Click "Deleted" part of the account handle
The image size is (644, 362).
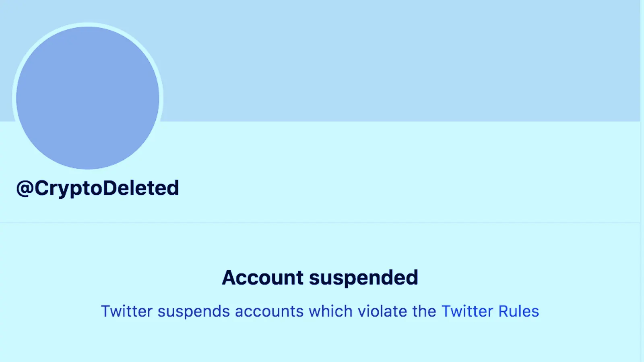tap(141, 188)
